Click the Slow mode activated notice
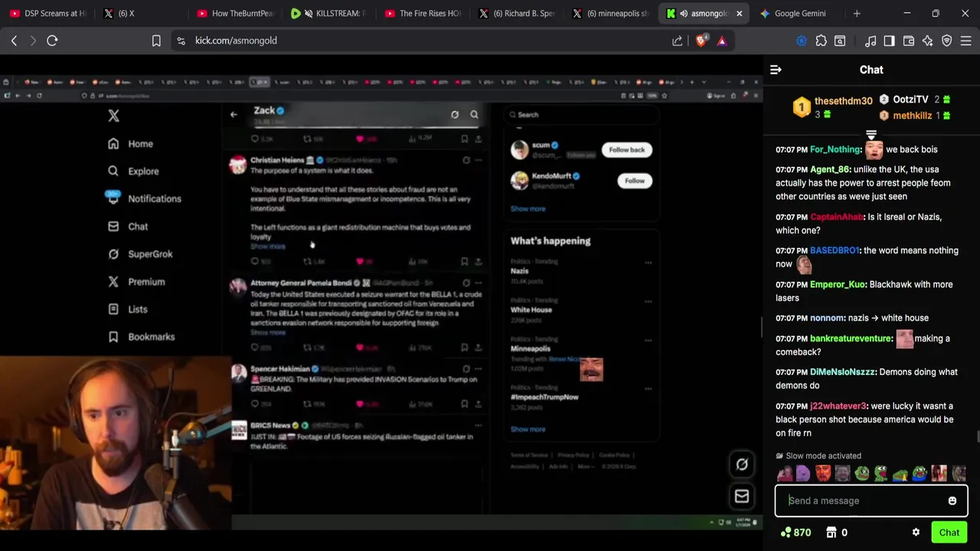Screen dimensions: 980x551 pos(818,456)
